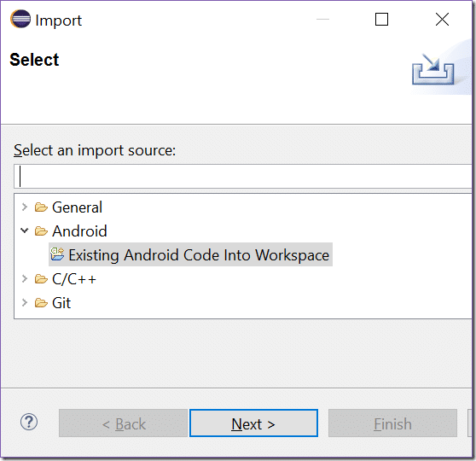Select the Git tree label
This screenshot has height=461, width=476.
pyautogui.click(x=61, y=303)
